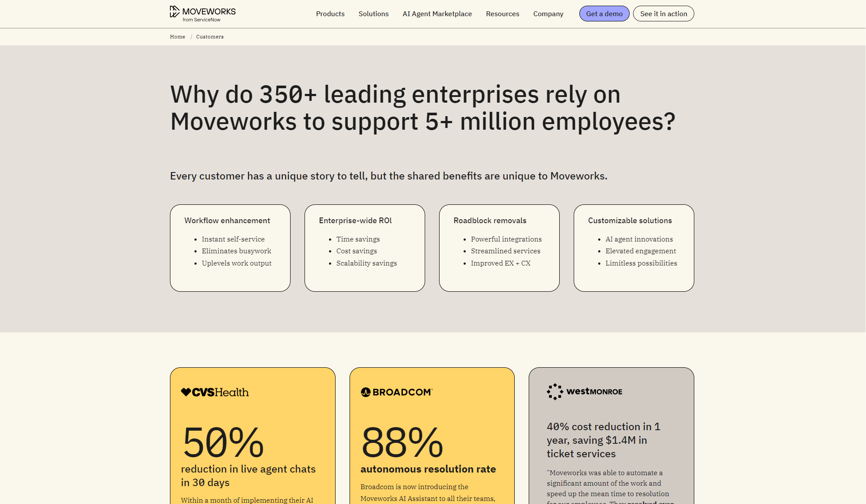
Task: Open the Resources dropdown menu
Action: (502, 14)
